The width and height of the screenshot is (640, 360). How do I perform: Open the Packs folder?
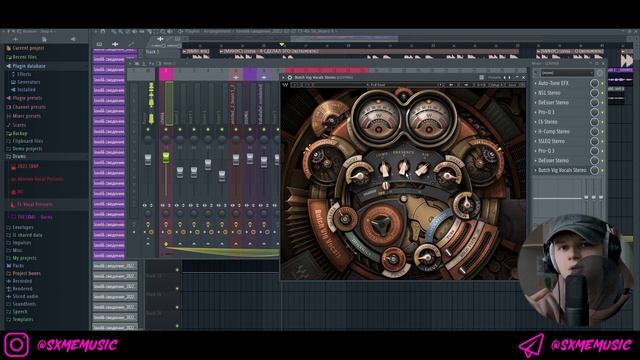(x=18, y=266)
